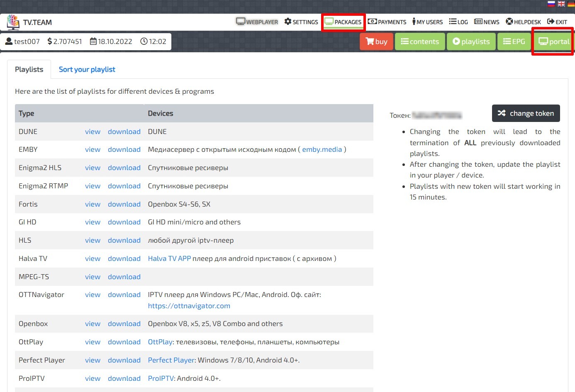View the HLS playlist
This screenshot has height=392, width=575.
pyautogui.click(x=93, y=240)
